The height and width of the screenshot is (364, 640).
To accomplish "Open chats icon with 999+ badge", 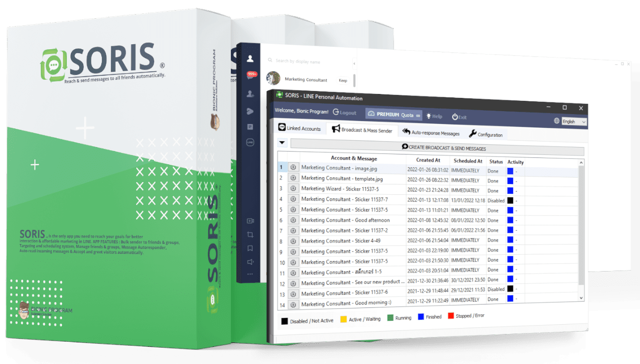I will (x=252, y=75).
